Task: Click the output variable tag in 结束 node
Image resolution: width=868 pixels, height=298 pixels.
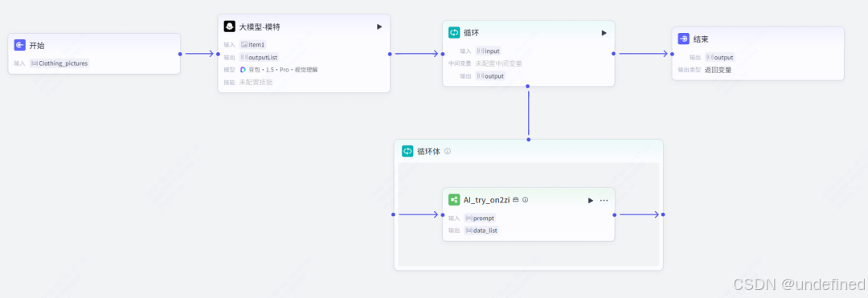Action: coord(720,58)
